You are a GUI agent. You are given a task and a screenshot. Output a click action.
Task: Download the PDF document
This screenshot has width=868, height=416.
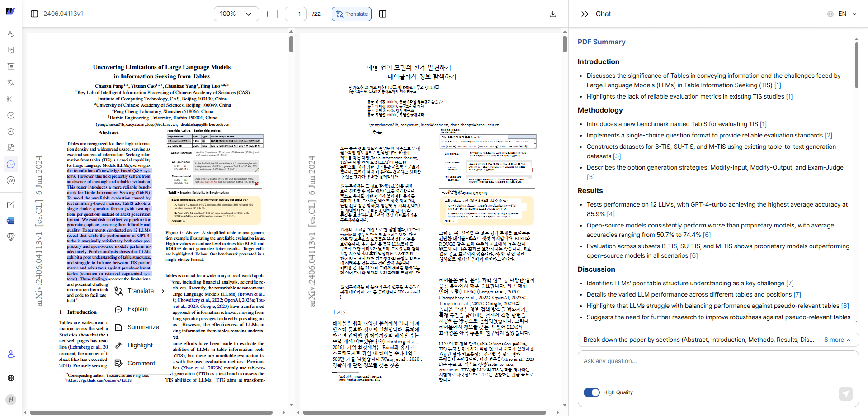click(553, 14)
